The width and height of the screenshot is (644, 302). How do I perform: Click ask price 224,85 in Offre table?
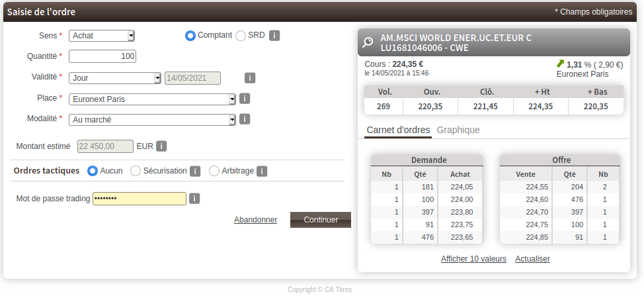coord(537,237)
